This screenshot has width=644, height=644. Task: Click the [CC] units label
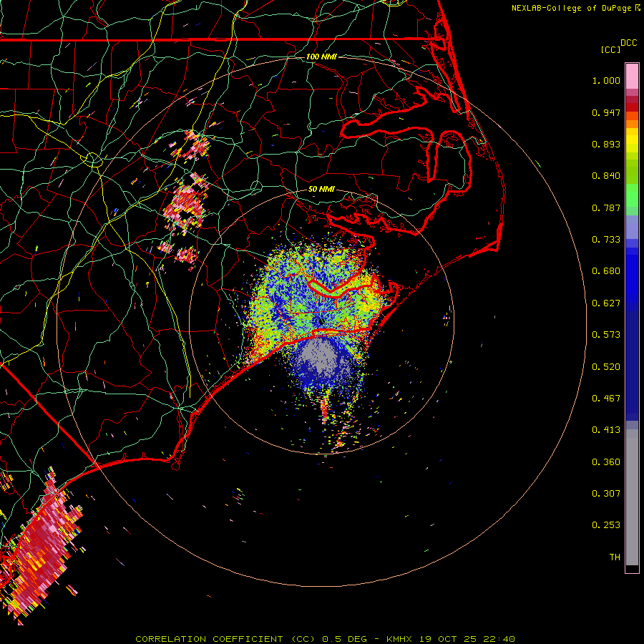610,49
